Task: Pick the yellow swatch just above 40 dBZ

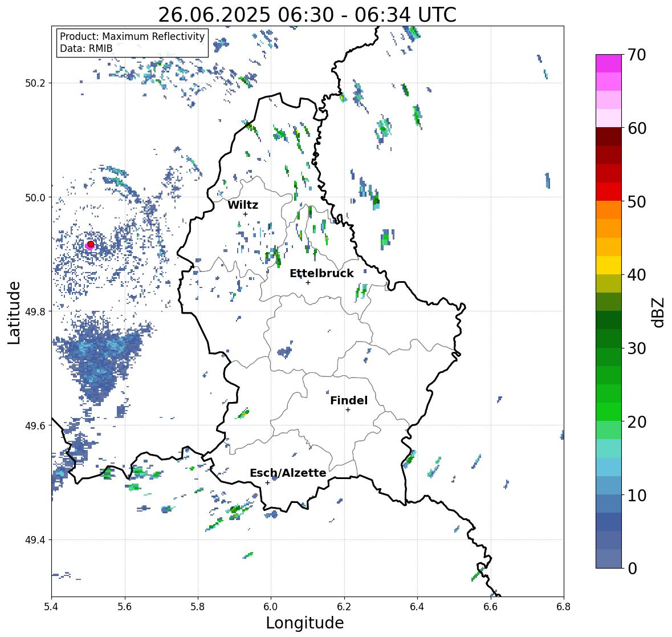Action: (x=609, y=265)
